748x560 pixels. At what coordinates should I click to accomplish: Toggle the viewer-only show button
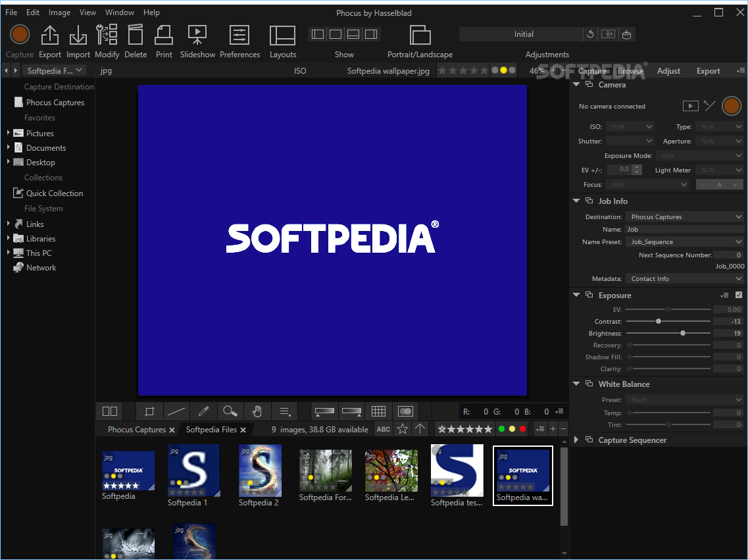click(336, 34)
